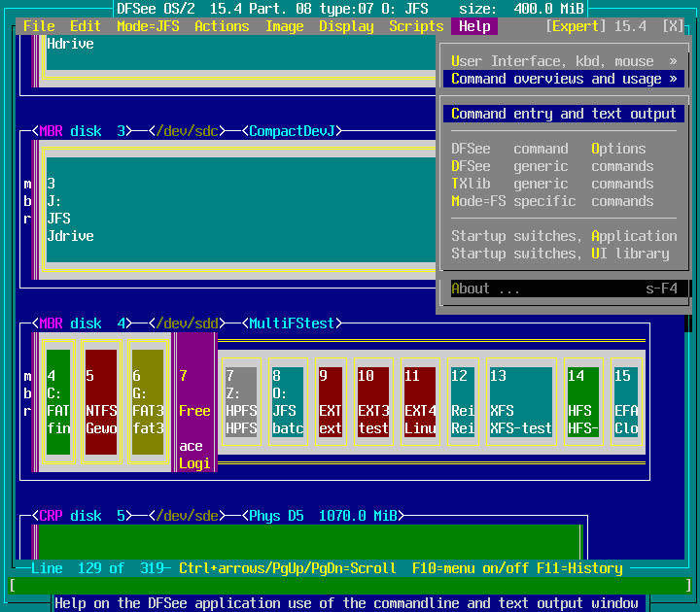Select Mode=FS specific commands help item

pos(564,201)
